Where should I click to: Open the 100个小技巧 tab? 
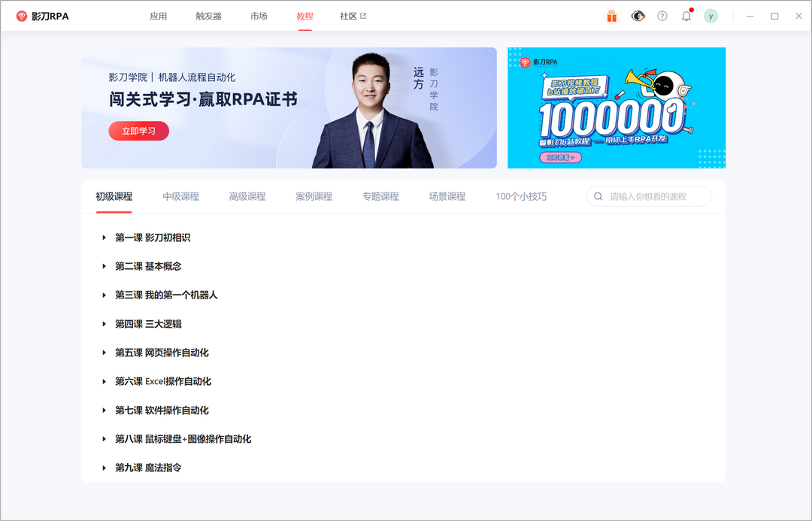[x=522, y=195]
